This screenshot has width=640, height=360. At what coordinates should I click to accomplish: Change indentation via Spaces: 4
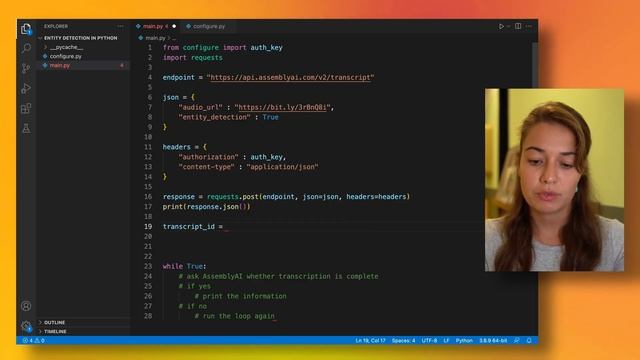pos(403,340)
